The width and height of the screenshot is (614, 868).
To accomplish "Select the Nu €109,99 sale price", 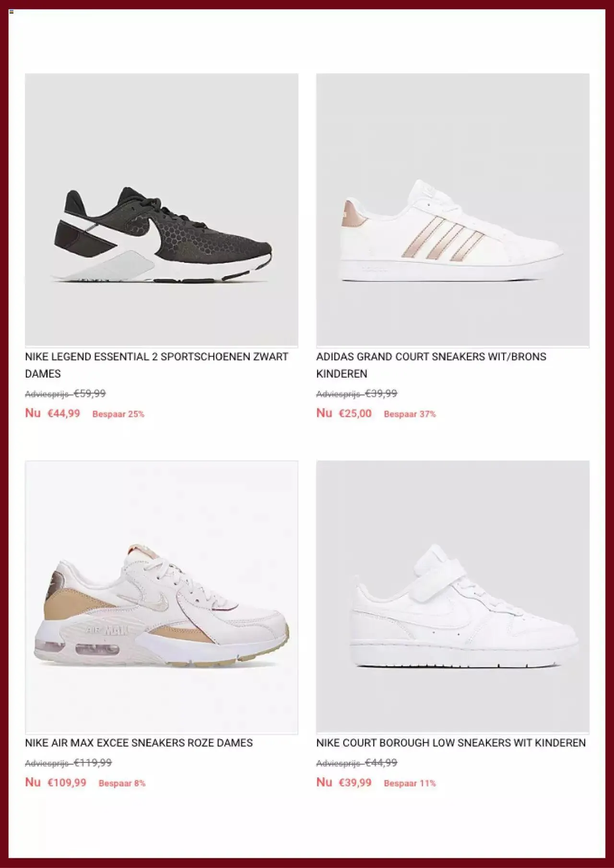I will point(56,782).
